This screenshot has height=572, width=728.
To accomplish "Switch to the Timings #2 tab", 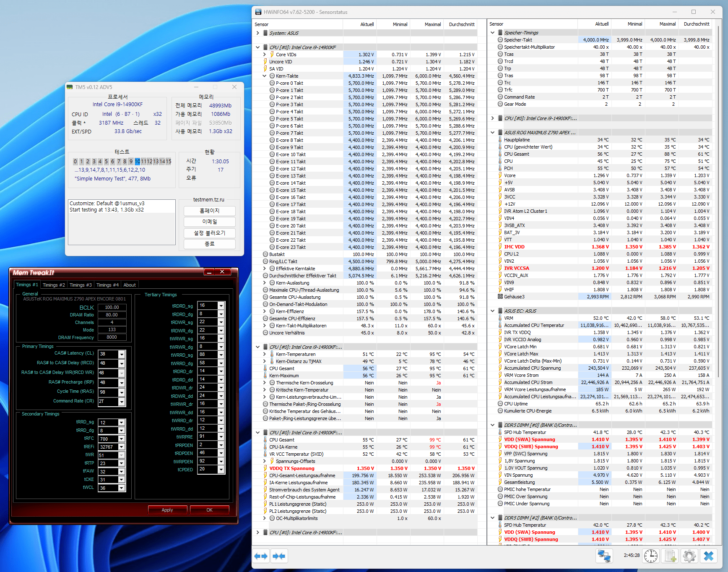I will 54,285.
